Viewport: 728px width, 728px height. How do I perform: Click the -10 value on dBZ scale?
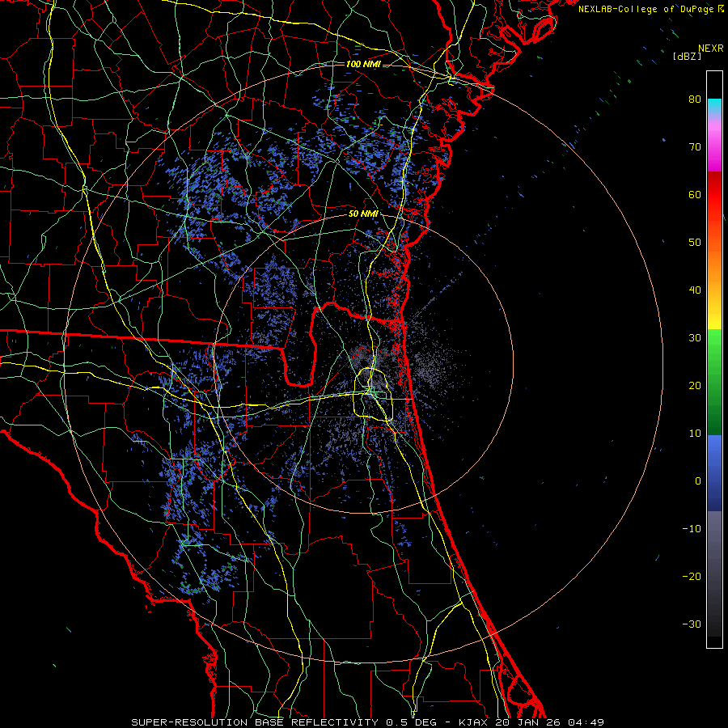pyautogui.click(x=692, y=529)
